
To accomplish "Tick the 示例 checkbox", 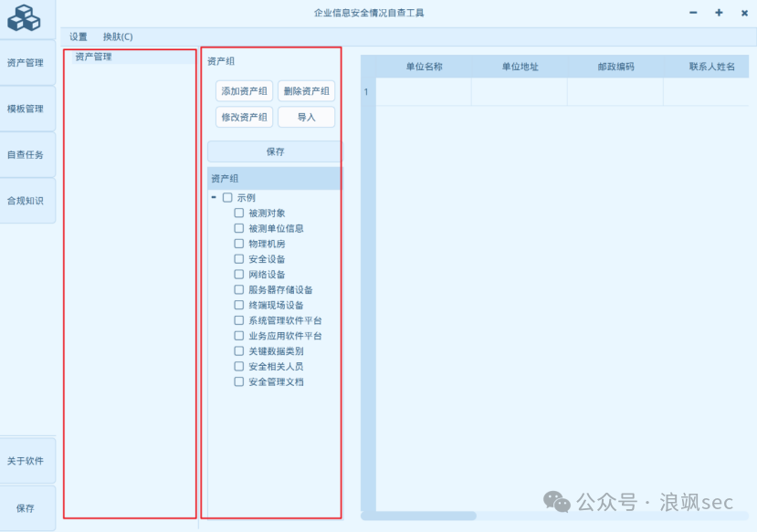I will point(227,198).
